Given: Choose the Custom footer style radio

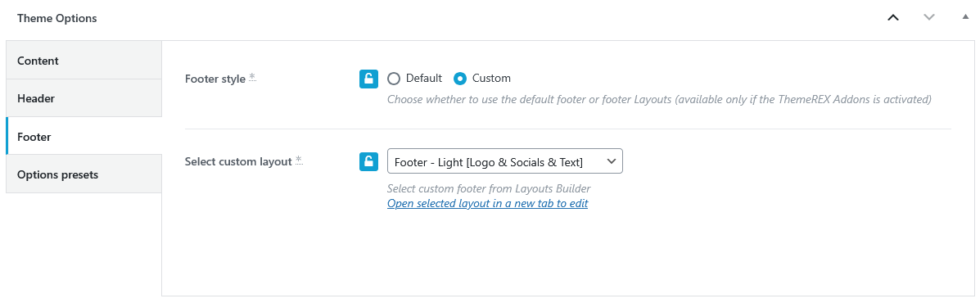Looking at the screenshot, I should pyautogui.click(x=460, y=79).
